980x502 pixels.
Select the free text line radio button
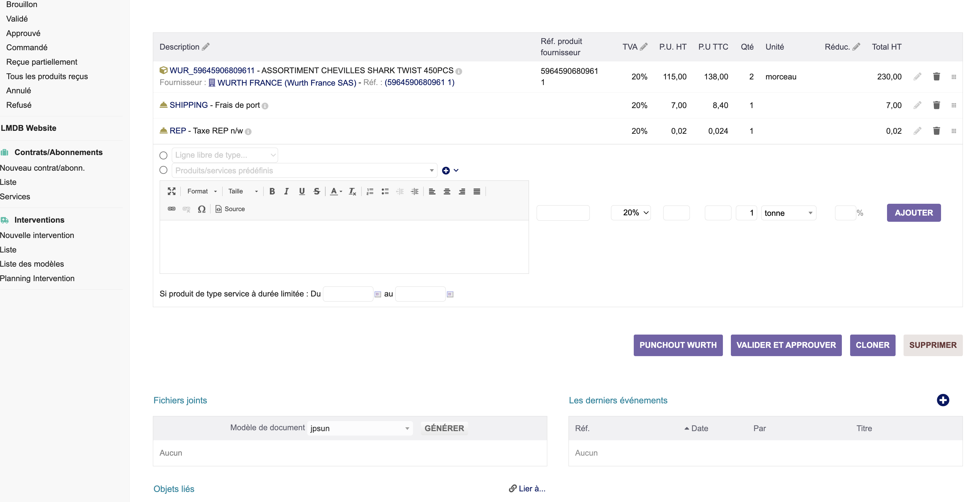pyautogui.click(x=164, y=155)
